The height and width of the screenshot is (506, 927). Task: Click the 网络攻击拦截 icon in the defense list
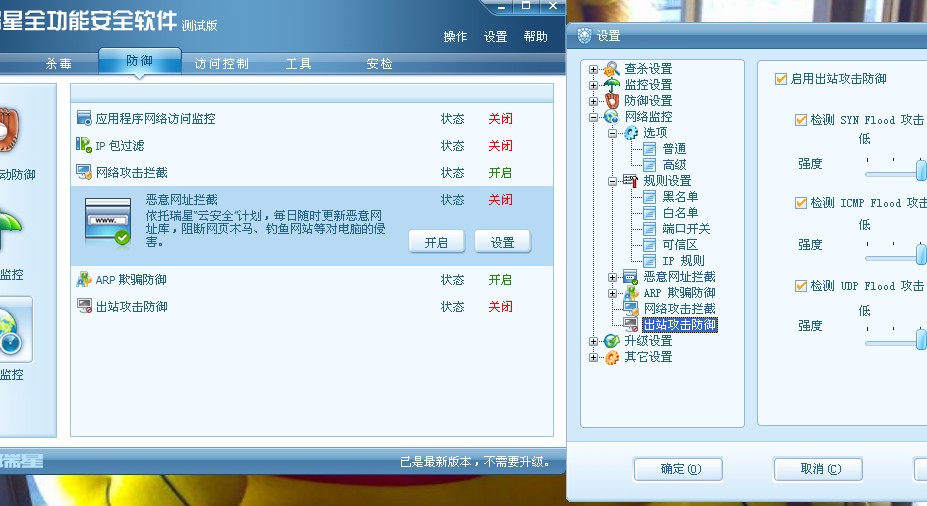tap(84, 172)
